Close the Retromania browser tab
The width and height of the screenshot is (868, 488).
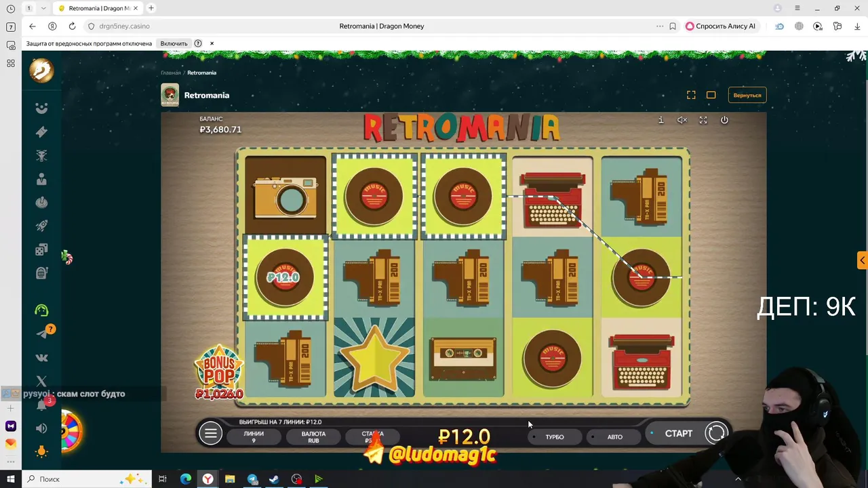(x=136, y=8)
